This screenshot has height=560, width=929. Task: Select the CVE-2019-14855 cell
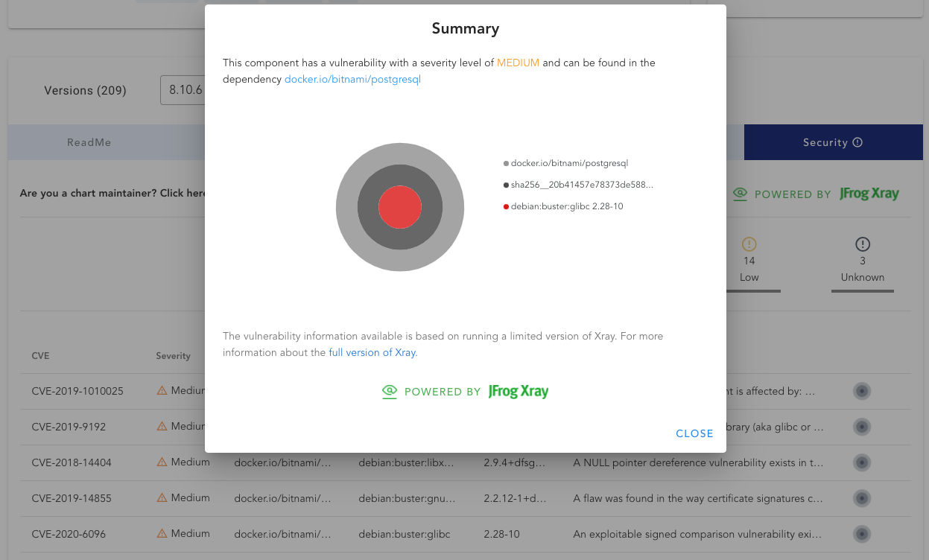[72, 498]
